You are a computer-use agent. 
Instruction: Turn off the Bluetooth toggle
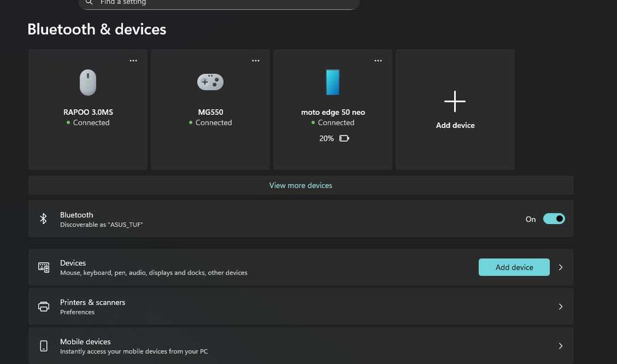click(554, 219)
